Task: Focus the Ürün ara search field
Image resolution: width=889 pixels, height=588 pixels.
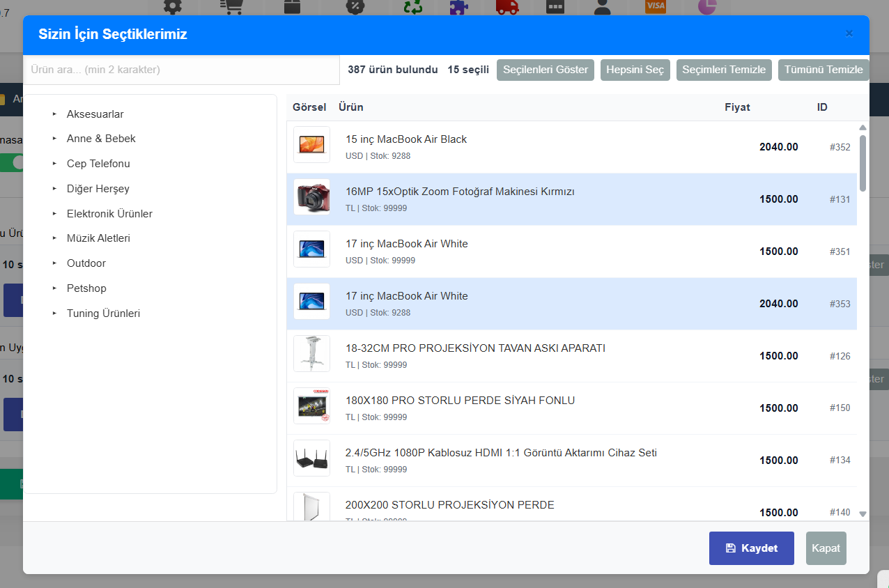Action: [x=181, y=70]
